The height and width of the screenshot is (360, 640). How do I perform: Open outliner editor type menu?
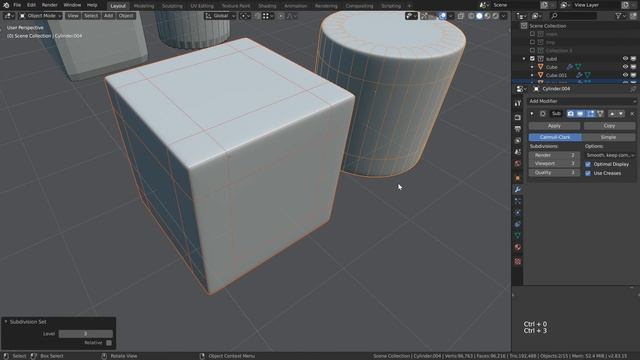[522, 16]
